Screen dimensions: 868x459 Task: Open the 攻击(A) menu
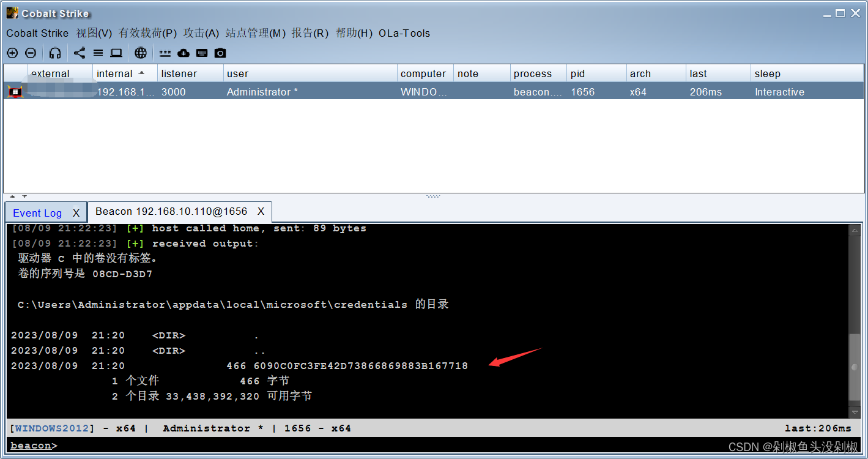201,33
